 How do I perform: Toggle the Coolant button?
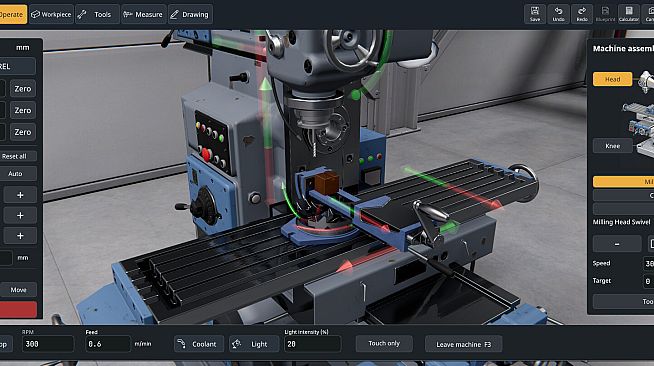tap(199, 344)
